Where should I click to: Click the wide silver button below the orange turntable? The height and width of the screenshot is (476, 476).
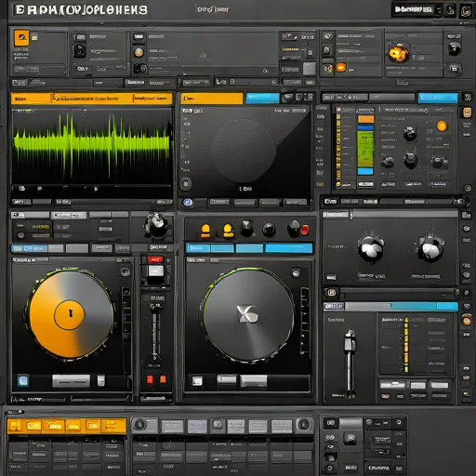71,381
